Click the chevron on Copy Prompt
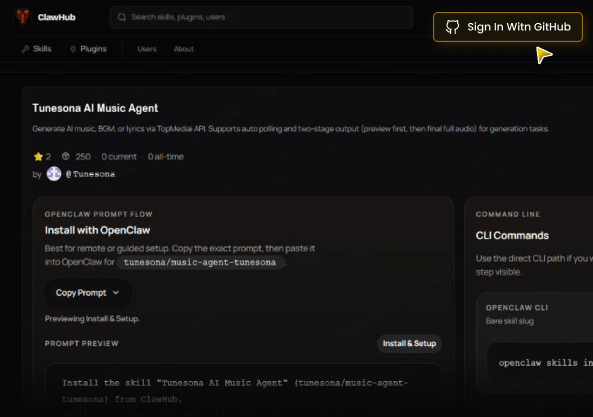 pyautogui.click(x=116, y=293)
